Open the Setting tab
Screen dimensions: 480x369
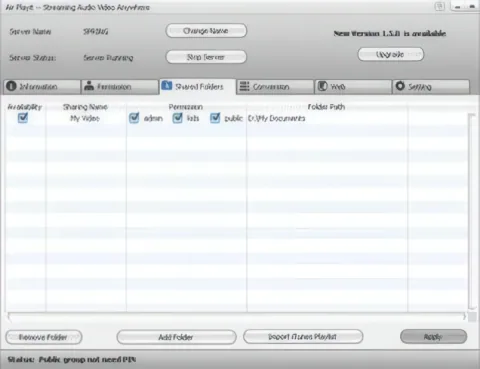(431, 87)
